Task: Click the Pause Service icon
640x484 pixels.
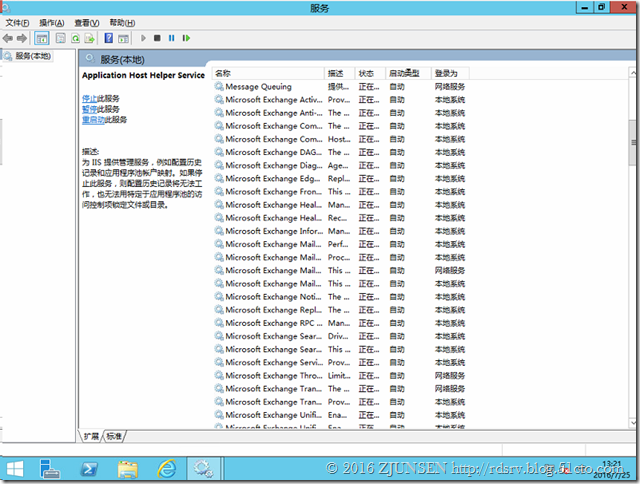Action: pos(171,38)
